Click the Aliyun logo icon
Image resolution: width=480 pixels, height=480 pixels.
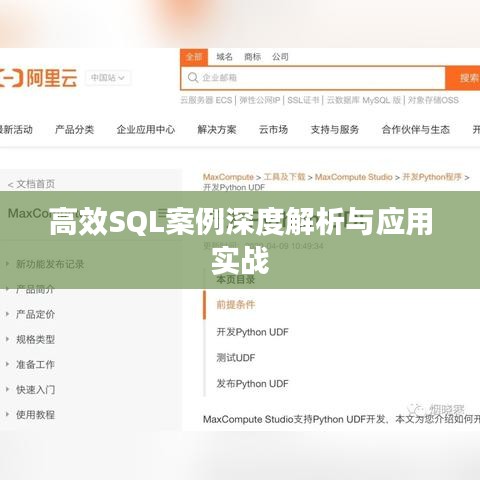(11, 78)
